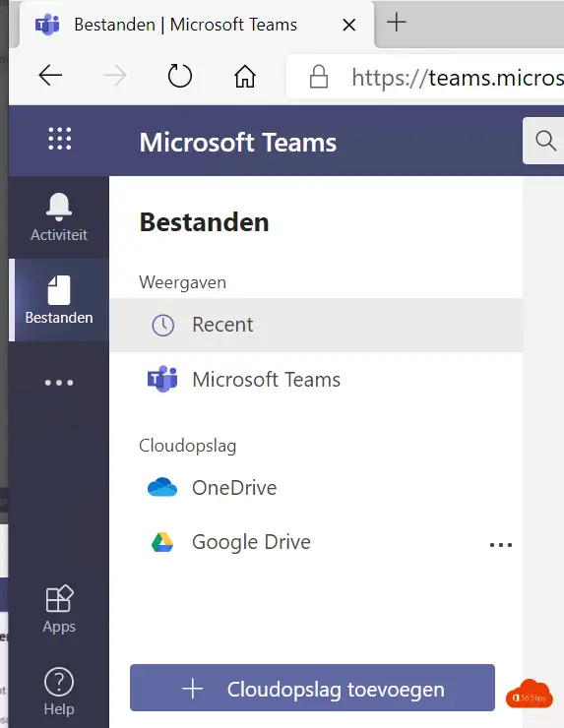The width and height of the screenshot is (564, 728).
Task: Open Help question mark icon
Action: click(x=59, y=692)
